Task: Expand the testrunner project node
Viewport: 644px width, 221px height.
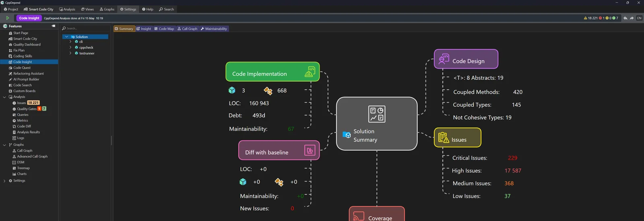Action: [x=70, y=53]
